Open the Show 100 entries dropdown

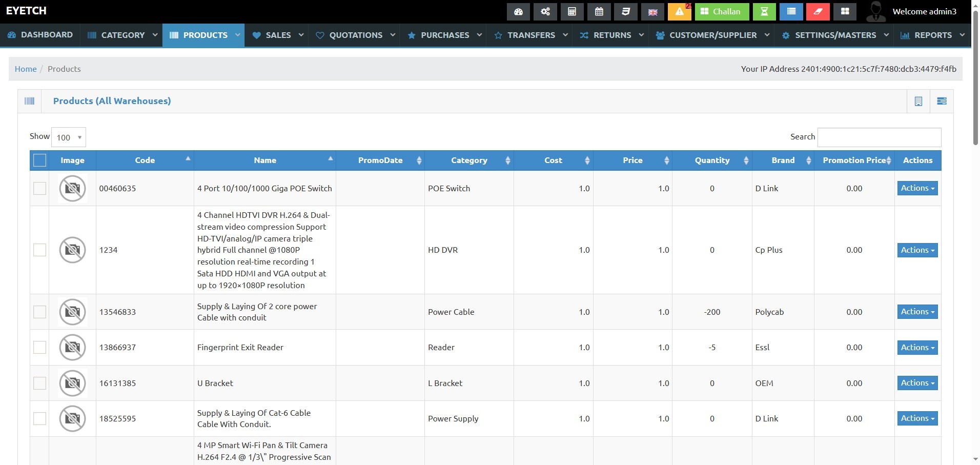[69, 137]
